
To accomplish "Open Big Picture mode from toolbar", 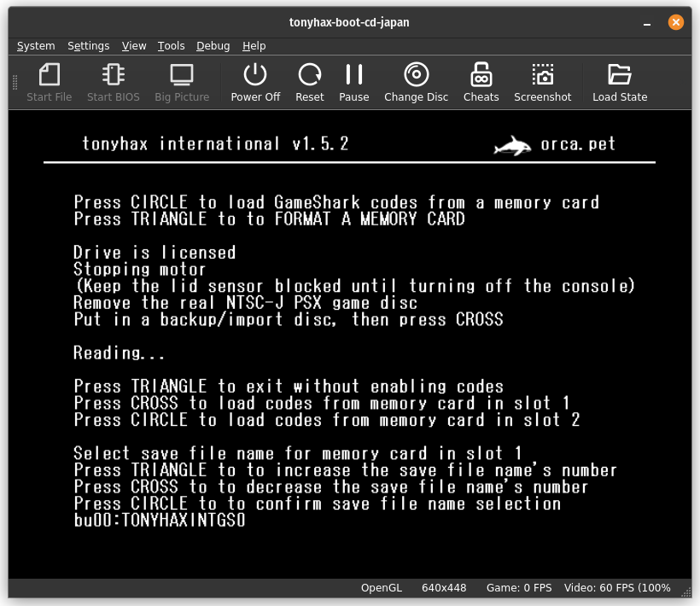I will tap(182, 83).
